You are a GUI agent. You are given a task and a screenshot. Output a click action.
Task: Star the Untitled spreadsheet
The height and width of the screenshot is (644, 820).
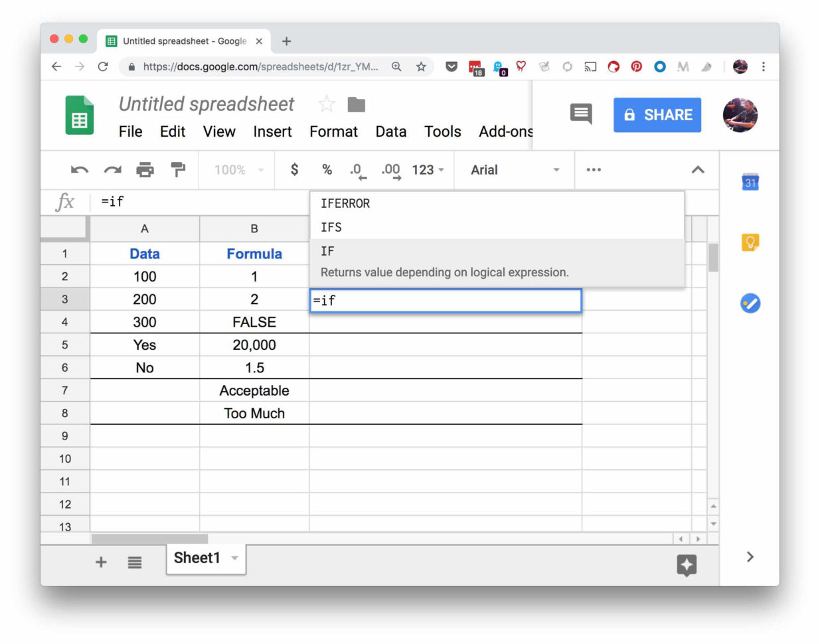(x=325, y=104)
